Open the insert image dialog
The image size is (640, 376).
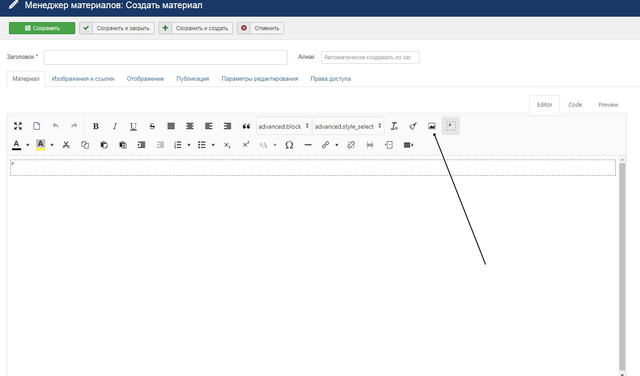[x=432, y=126]
